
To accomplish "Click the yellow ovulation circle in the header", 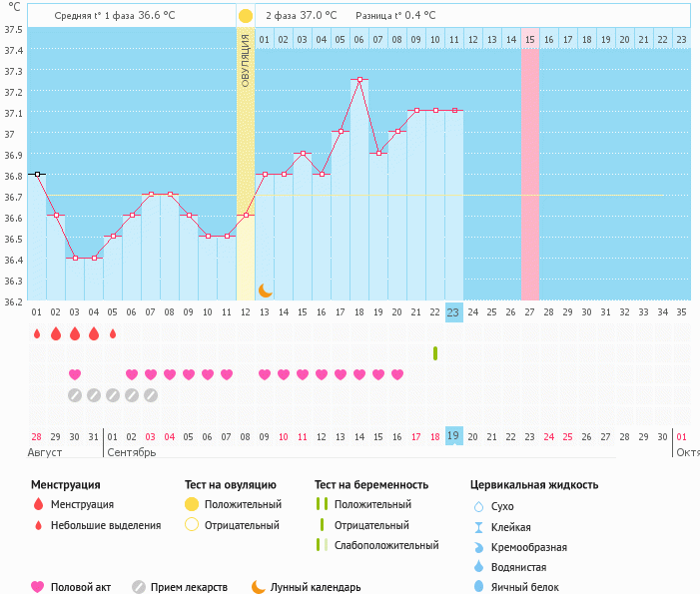I will [x=246, y=16].
